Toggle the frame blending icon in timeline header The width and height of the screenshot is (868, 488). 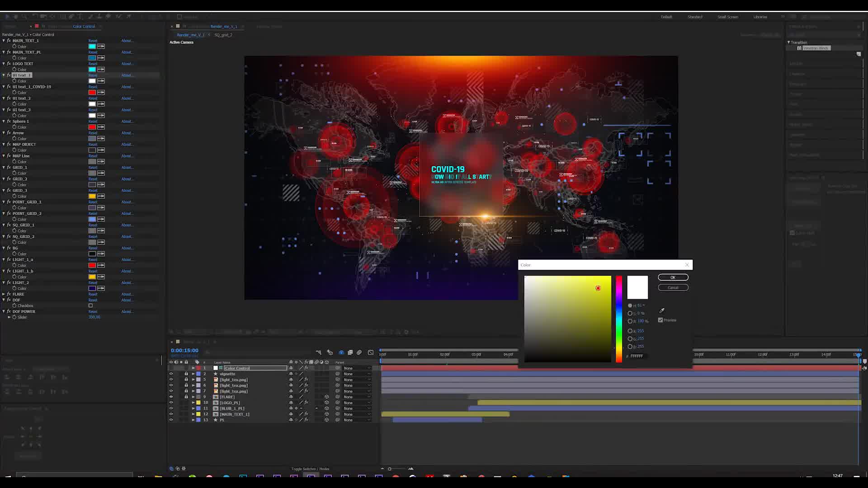tap(350, 352)
